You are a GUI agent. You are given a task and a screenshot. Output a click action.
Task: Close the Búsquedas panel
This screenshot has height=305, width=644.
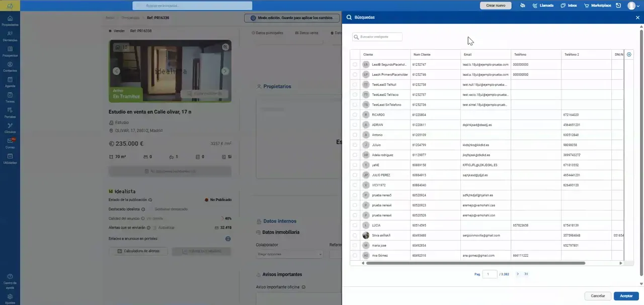(637, 18)
